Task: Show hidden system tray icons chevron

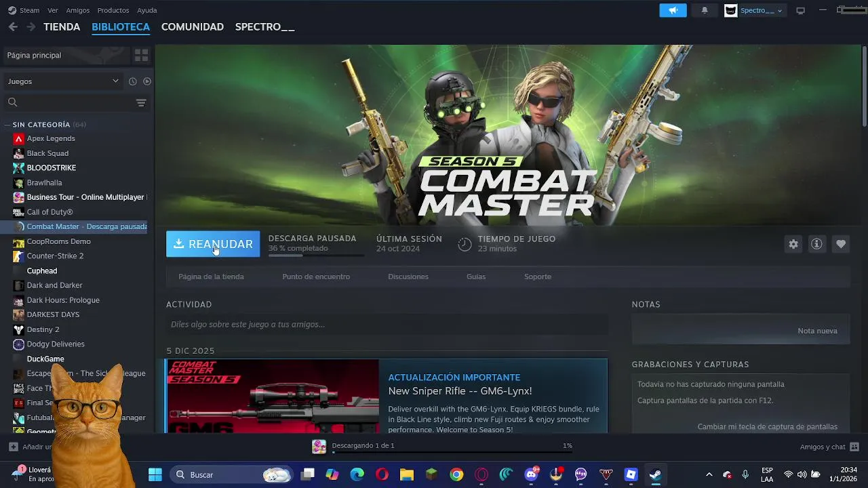Action: coord(709,474)
